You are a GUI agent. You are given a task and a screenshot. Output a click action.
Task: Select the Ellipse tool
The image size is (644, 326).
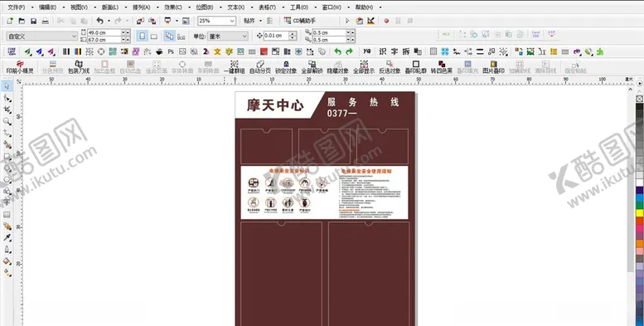[x=7, y=168]
